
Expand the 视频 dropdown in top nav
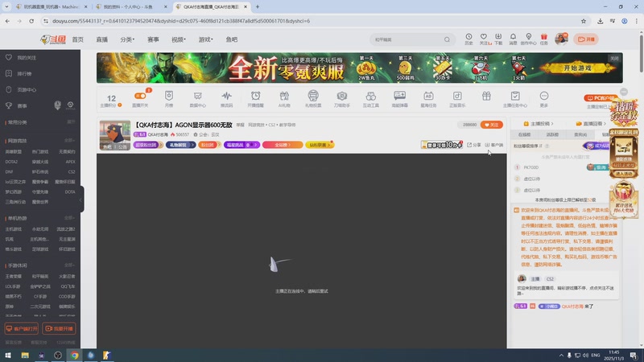179,39
